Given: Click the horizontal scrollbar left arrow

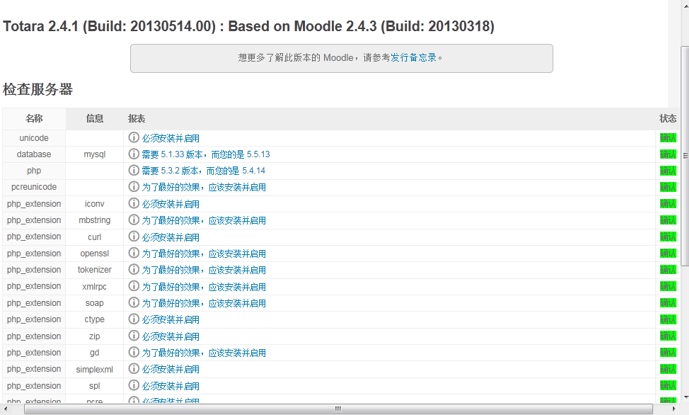Looking at the screenshot, I should 5,409.
